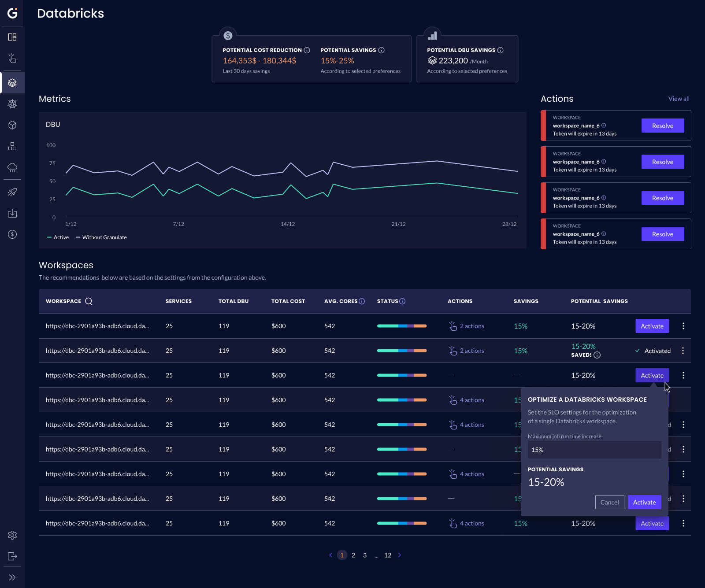Open Settings via the gear icon
This screenshot has width=705, height=588.
pos(12,535)
